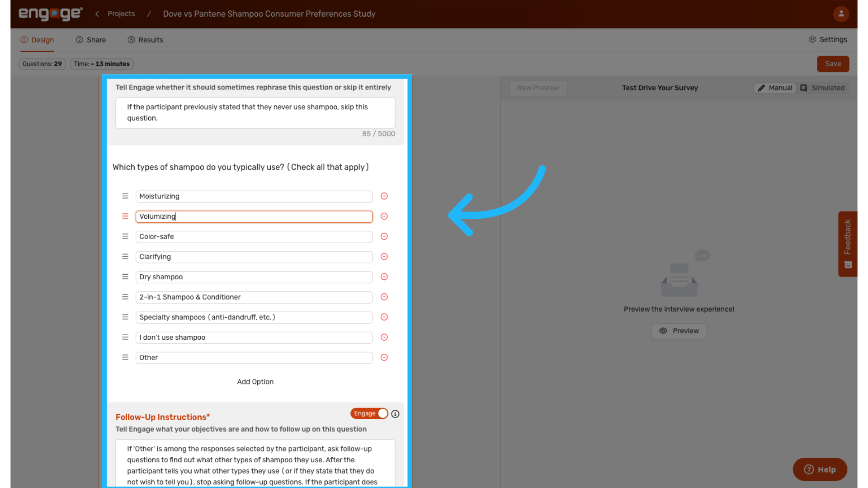Click the drag handle for Other

click(x=125, y=357)
